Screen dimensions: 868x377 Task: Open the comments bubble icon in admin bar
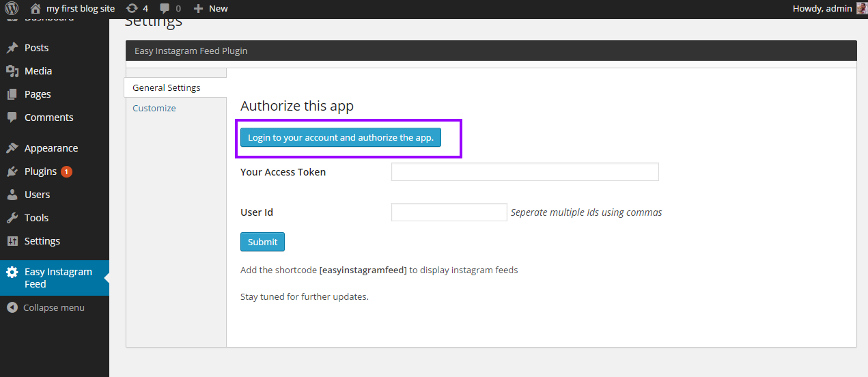point(165,9)
